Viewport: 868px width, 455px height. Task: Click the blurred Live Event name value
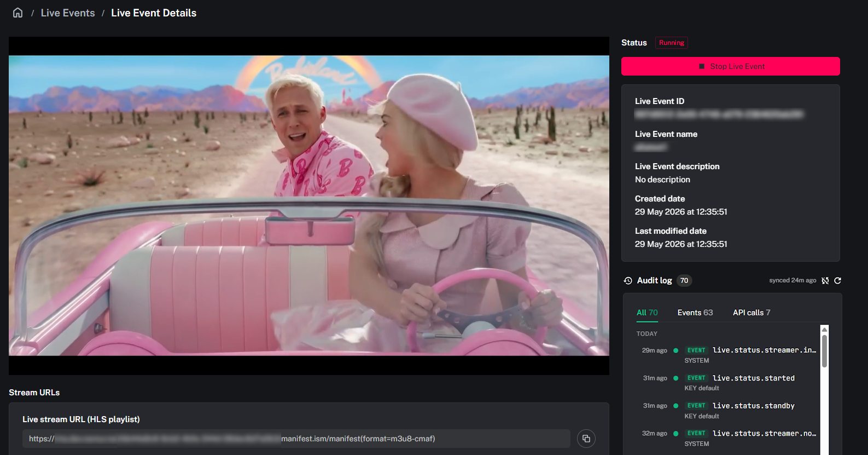[651, 147]
